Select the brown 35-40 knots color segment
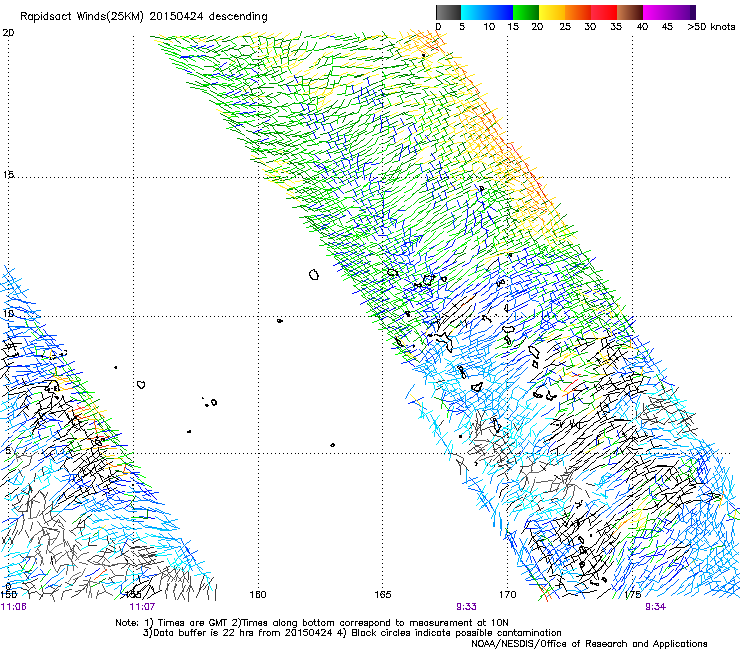The width and height of the screenshot is (740, 650). pos(630,12)
